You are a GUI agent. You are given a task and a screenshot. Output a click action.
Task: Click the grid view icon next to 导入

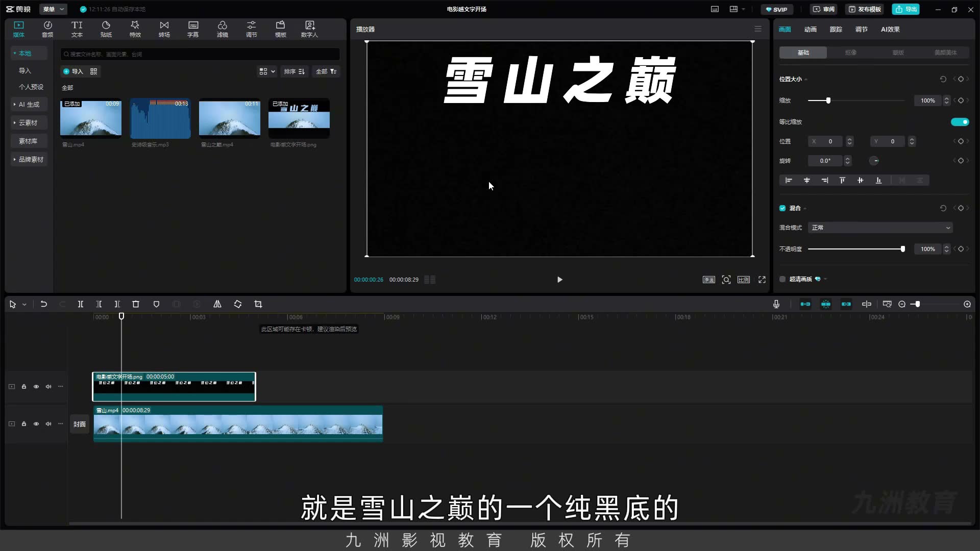93,71
